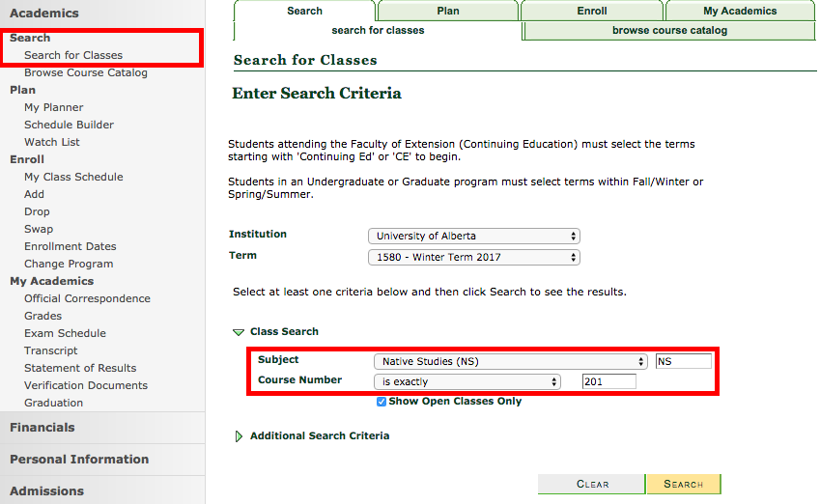Open the My Academics tab
Screen dimensions: 820x504
pyautogui.click(x=739, y=12)
